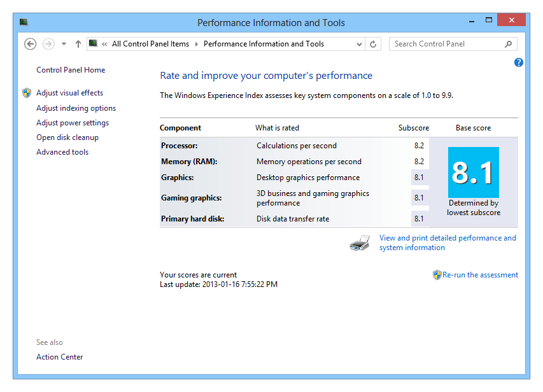Viewport: 543px width, 392px height.
Task: Click the Processor subscore 8.2
Action: pos(419,146)
